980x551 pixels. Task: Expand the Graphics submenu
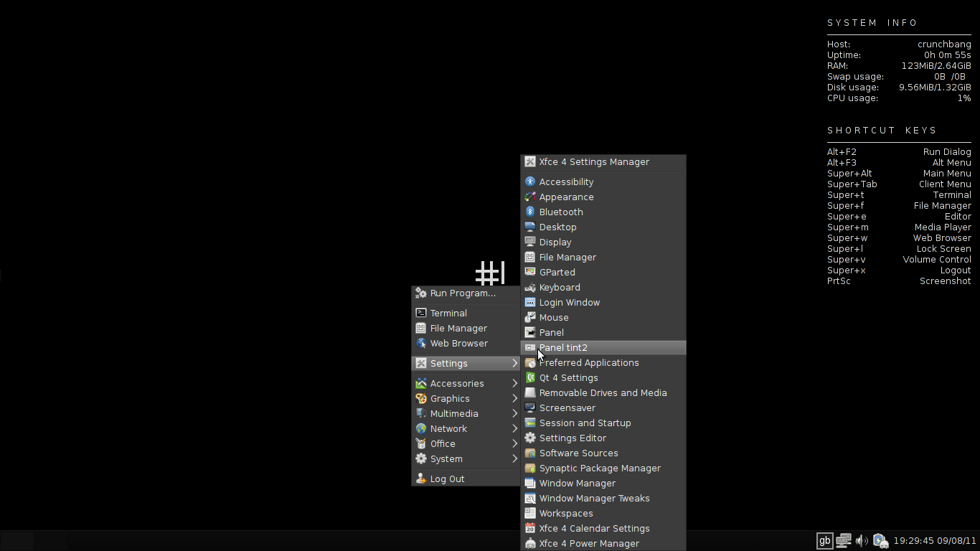451,398
